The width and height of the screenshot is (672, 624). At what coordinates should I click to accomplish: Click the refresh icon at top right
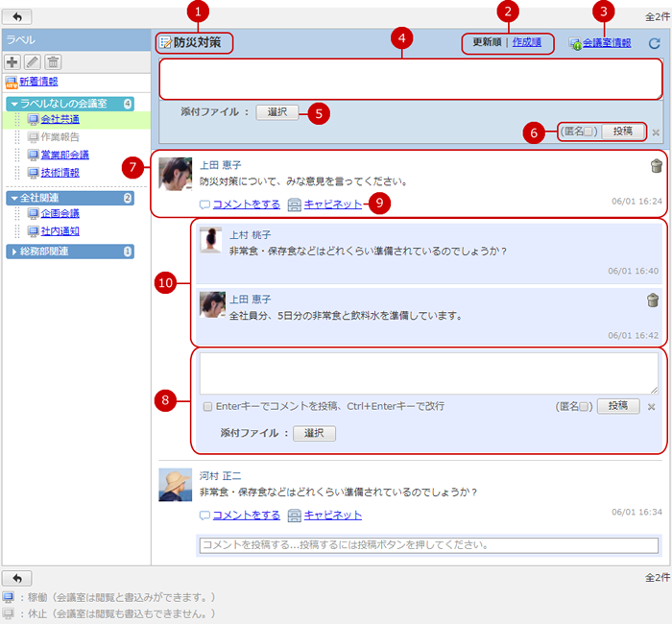point(654,43)
